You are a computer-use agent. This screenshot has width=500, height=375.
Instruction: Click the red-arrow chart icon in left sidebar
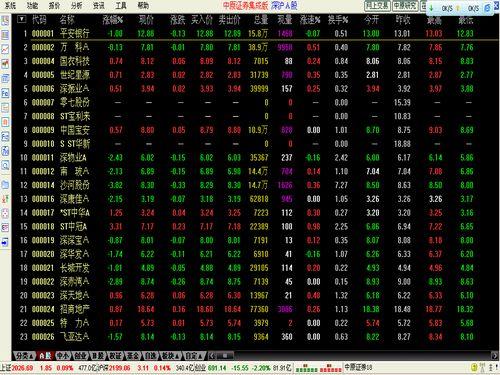(x=5, y=64)
